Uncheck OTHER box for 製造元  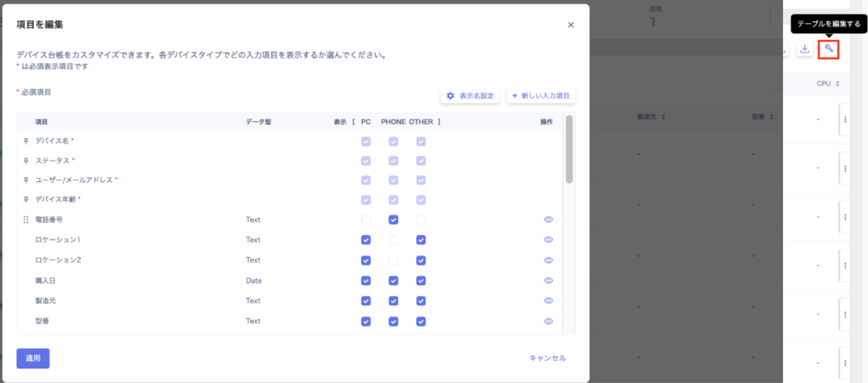[x=421, y=301]
